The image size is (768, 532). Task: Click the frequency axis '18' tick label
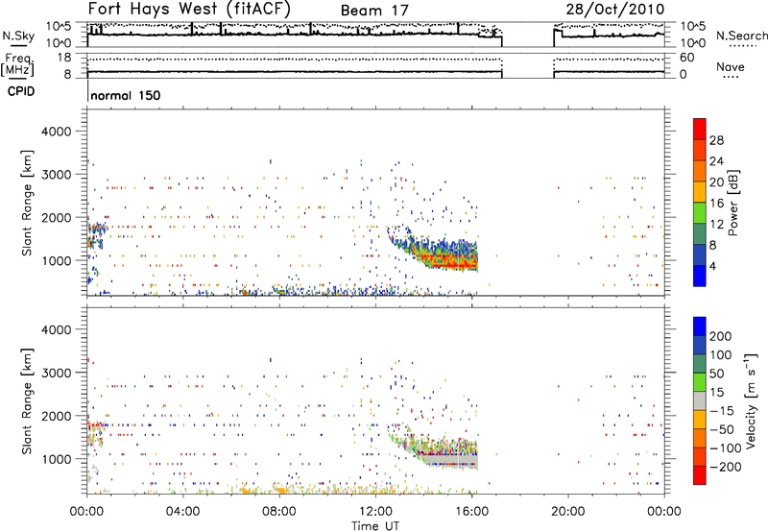64,58
